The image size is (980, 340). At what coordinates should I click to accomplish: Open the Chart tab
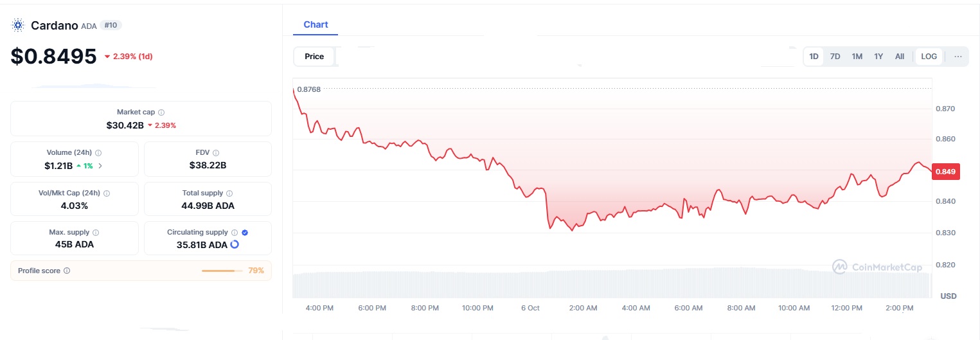click(316, 24)
